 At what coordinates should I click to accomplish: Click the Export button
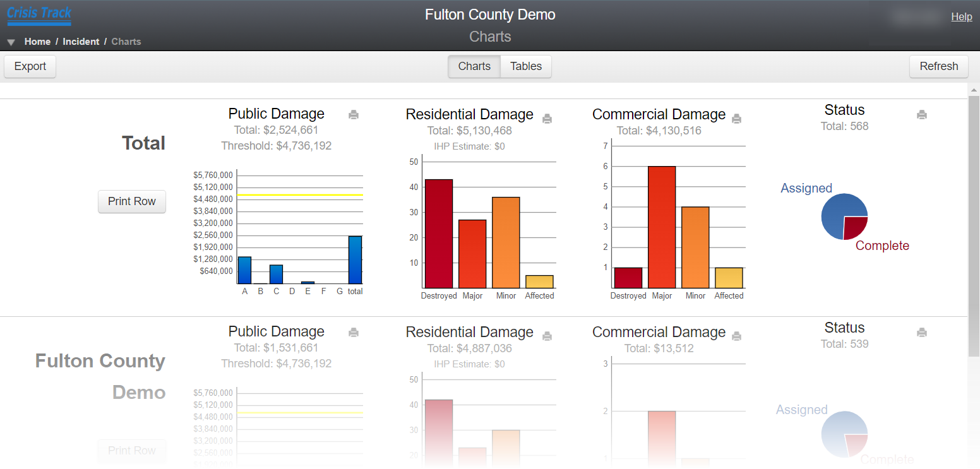30,66
